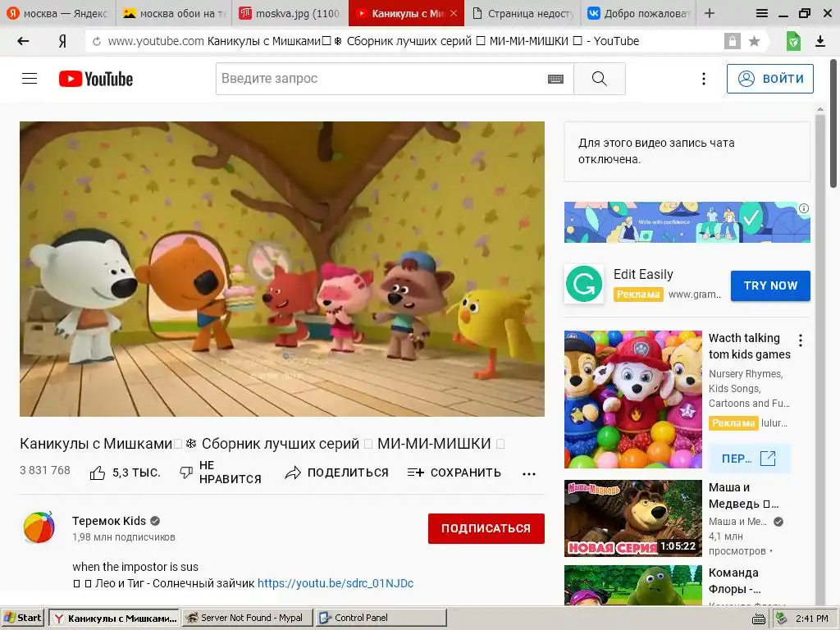Switch to moskva.jpg tab

point(290,13)
